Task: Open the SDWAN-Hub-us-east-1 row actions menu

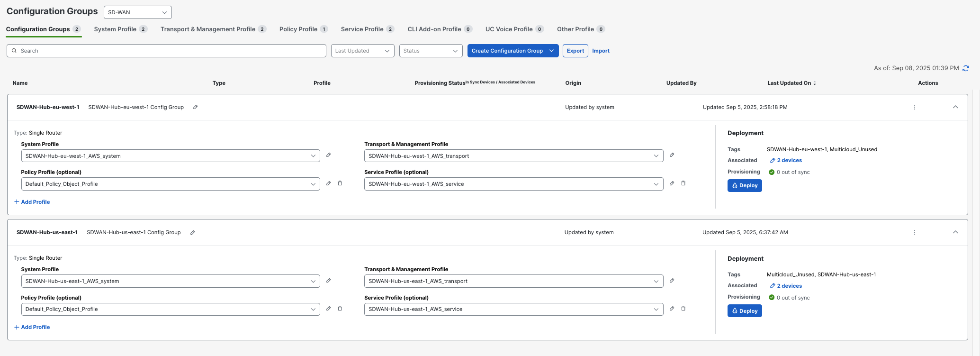Action: point(914,233)
